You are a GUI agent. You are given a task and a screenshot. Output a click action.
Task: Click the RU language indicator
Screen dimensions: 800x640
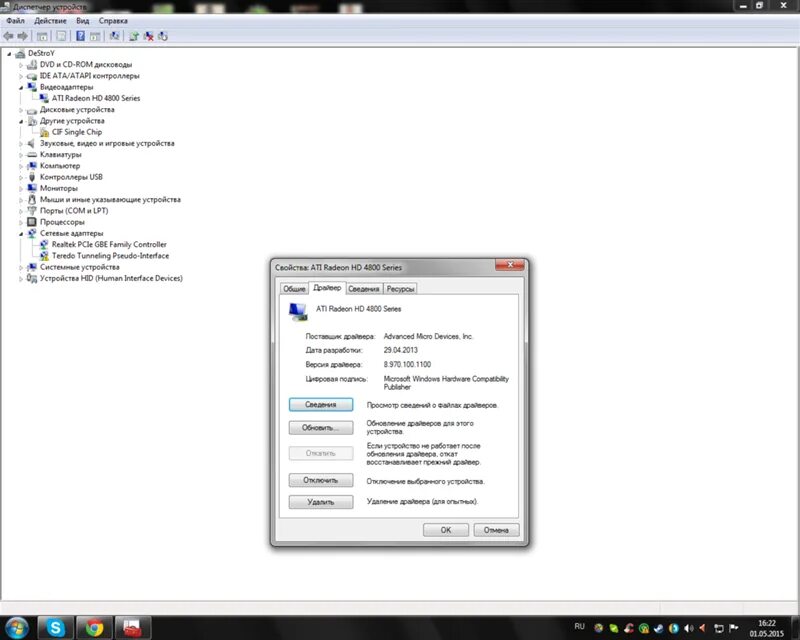pyautogui.click(x=579, y=627)
